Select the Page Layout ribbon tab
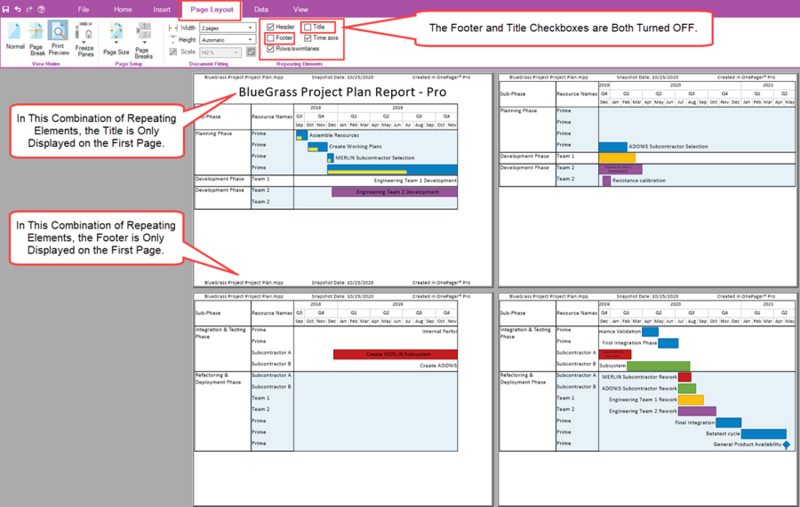The width and height of the screenshot is (800, 507). (212, 9)
